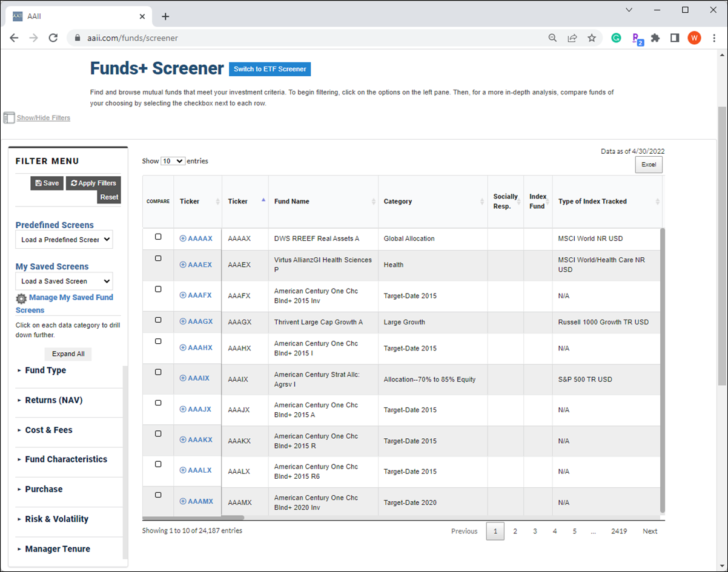Click the Apply Filters button
This screenshot has height=572, width=728.
click(x=93, y=183)
